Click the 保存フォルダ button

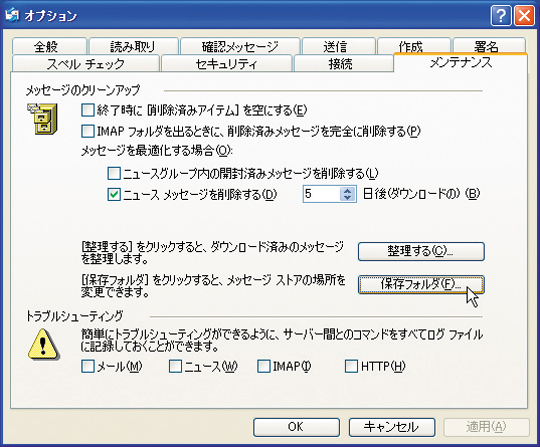coord(421,284)
